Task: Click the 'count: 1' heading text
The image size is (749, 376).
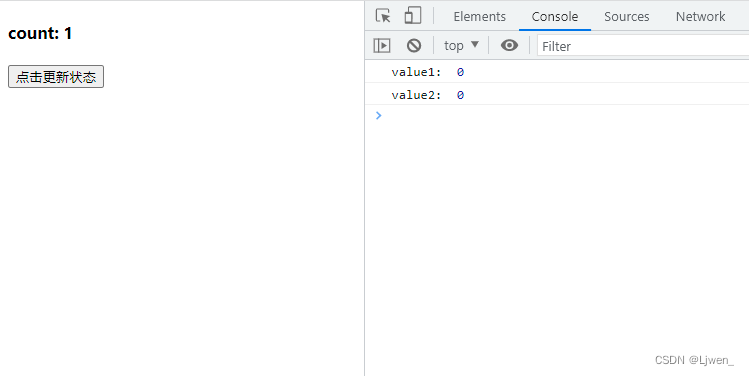Action: click(40, 33)
